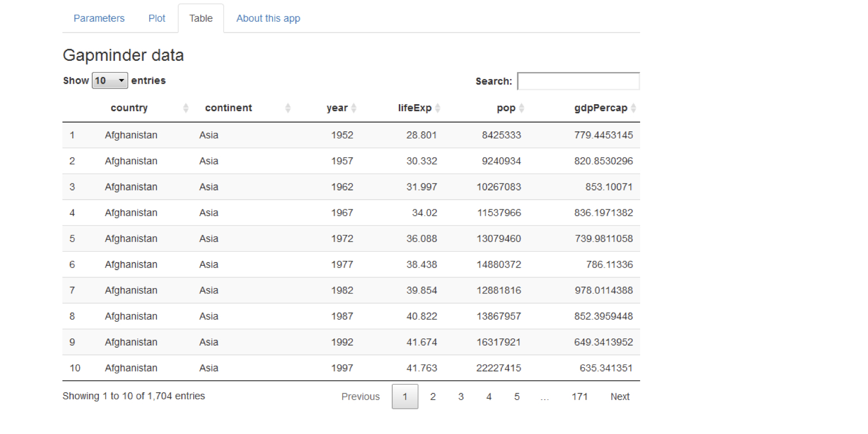The width and height of the screenshot is (868, 434).
Task: Open the Parameters tab
Action: (x=99, y=18)
